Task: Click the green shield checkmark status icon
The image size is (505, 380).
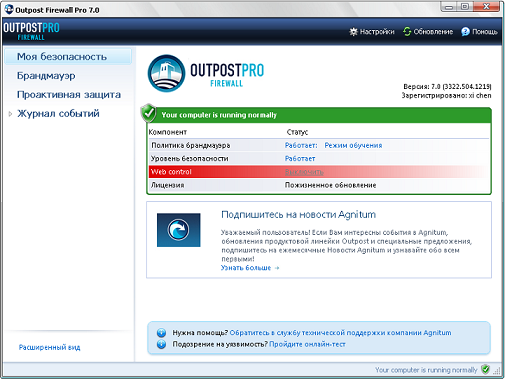Action: tap(149, 113)
